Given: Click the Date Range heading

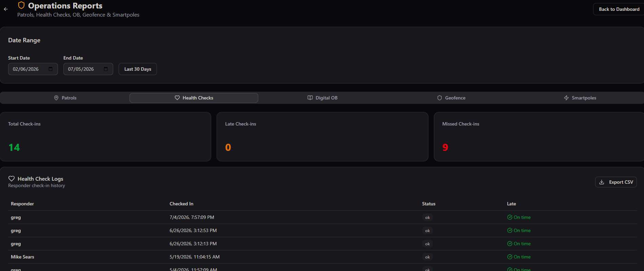Looking at the screenshot, I should click(x=24, y=40).
